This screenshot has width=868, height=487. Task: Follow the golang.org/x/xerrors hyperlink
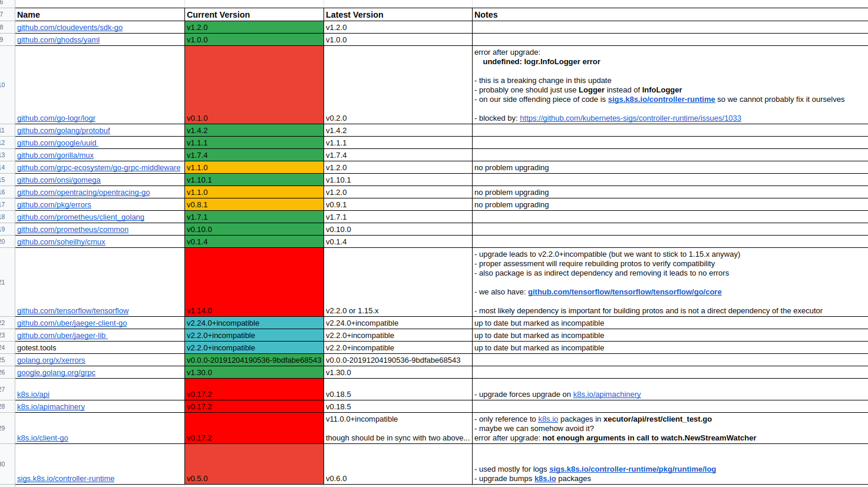pos(51,360)
